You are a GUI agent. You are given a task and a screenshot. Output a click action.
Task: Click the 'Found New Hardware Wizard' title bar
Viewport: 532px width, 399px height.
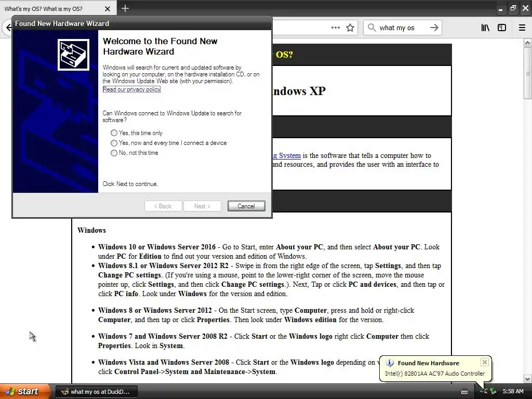click(142, 23)
